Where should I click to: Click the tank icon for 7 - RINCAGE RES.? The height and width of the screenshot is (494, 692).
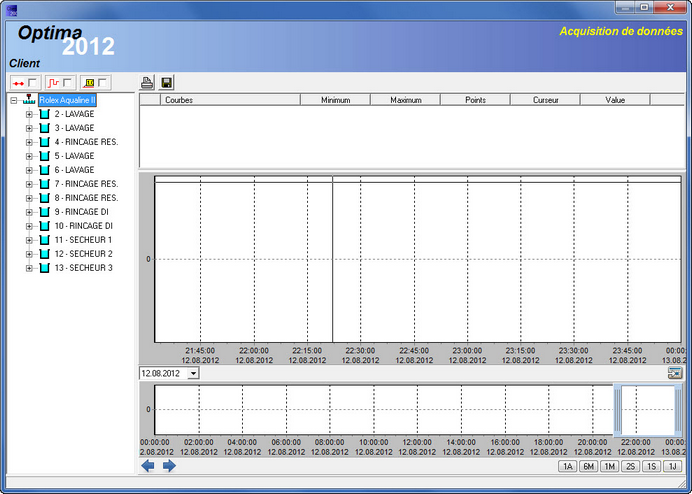44,184
